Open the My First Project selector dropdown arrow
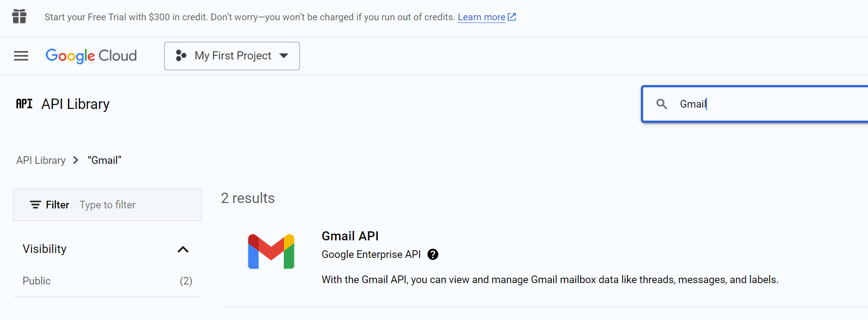This screenshot has height=320, width=868. (284, 56)
